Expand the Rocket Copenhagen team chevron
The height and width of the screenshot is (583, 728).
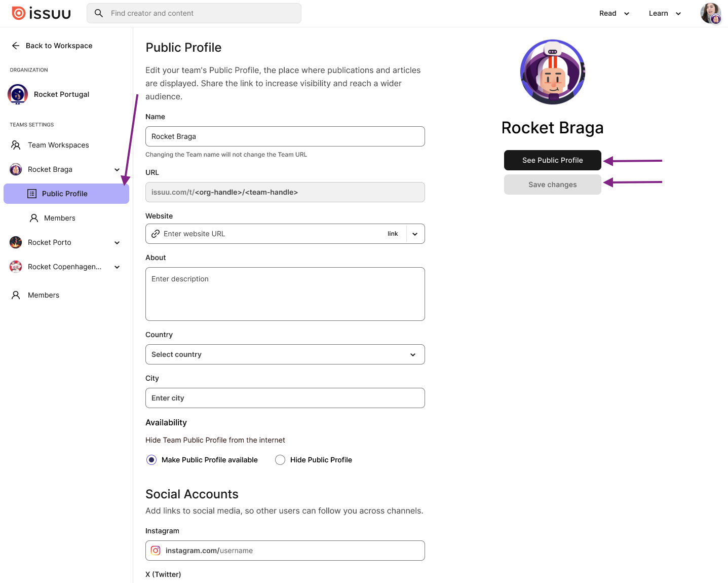(117, 267)
